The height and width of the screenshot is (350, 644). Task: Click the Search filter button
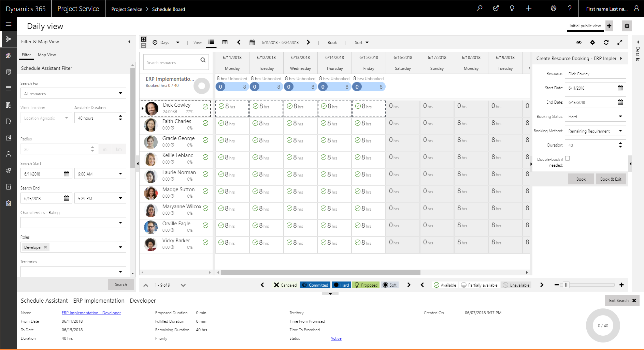121,284
